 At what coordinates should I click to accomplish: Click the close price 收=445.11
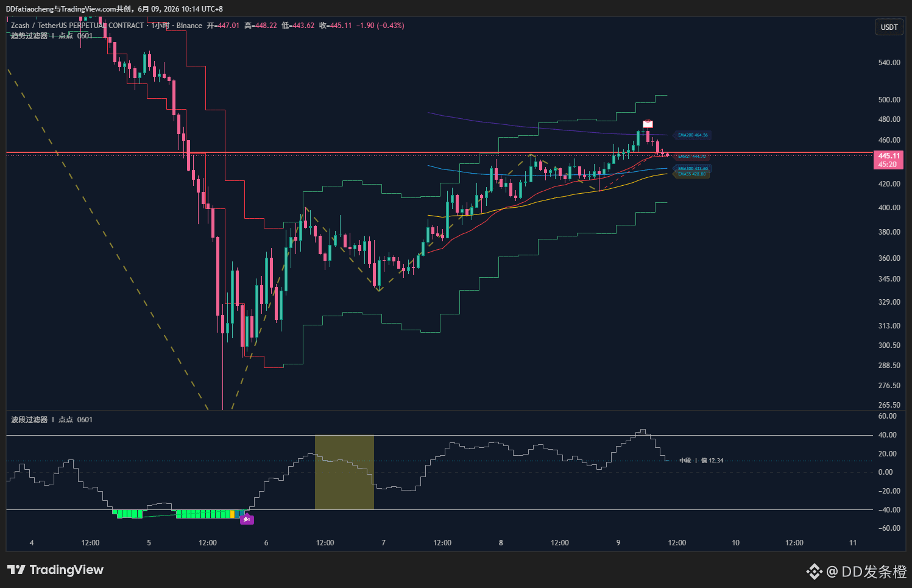coord(336,26)
